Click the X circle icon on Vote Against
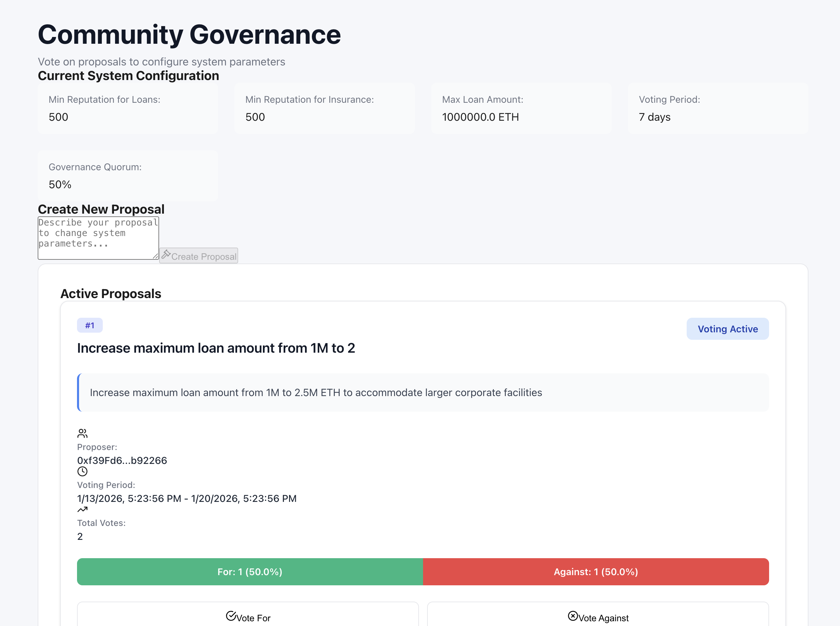The height and width of the screenshot is (626, 840). pyautogui.click(x=573, y=616)
